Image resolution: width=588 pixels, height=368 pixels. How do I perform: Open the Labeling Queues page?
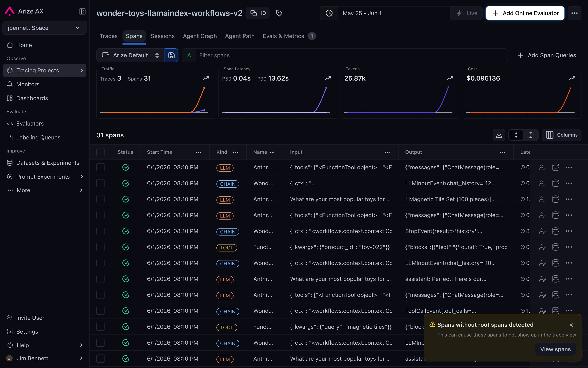click(x=45, y=138)
